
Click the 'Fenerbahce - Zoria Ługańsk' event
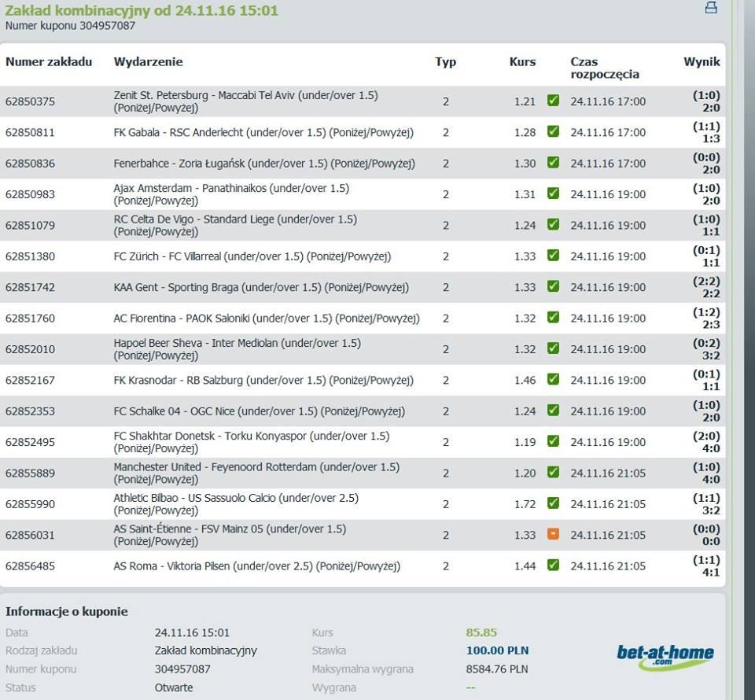point(264,164)
